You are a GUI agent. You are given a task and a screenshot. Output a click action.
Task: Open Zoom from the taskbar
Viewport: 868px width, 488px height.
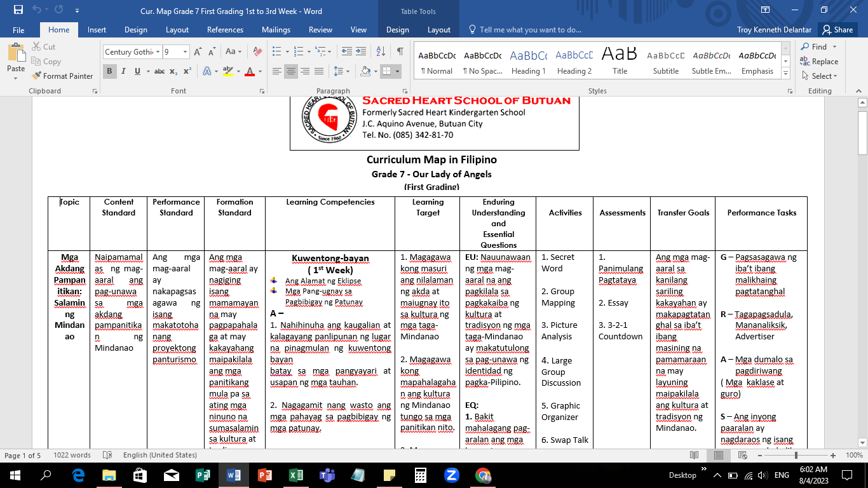pos(452,475)
